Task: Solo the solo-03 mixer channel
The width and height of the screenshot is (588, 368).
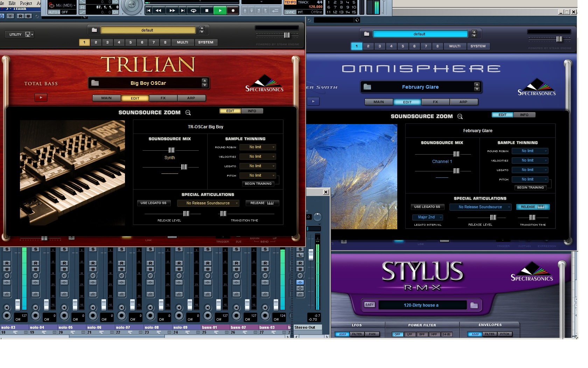Action: [x=7, y=249]
